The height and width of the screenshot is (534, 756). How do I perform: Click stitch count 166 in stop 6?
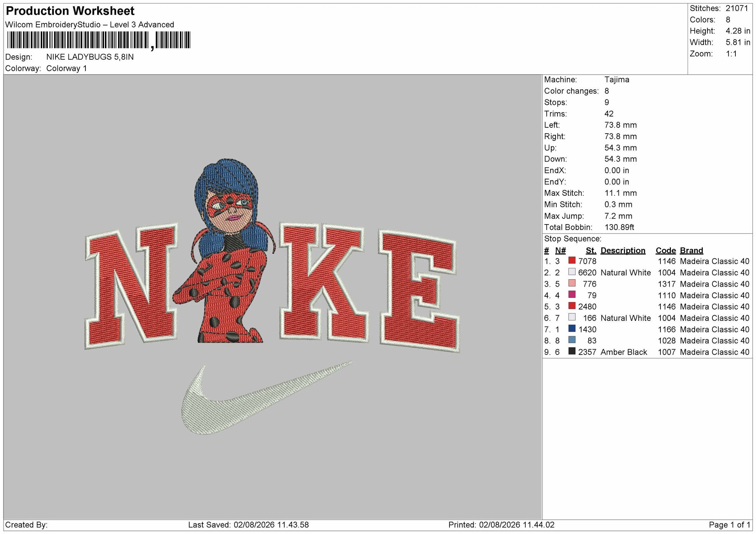pyautogui.click(x=589, y=318)
